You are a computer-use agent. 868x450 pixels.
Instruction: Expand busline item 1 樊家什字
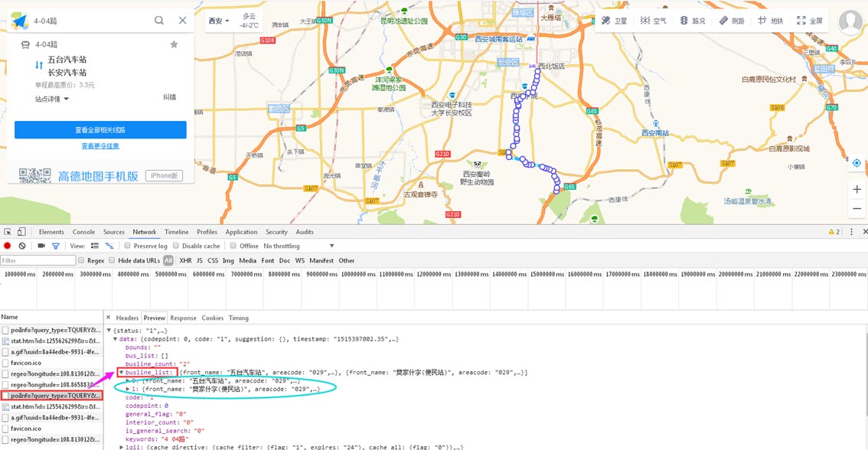tap(128, 389)
